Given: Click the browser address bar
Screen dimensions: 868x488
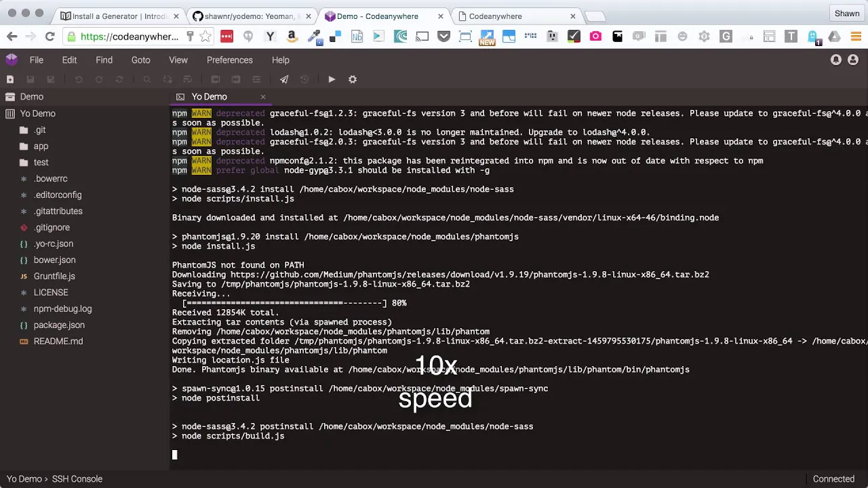Looking at the screenshot, I should pyautogui.click(x=129, y=37).
